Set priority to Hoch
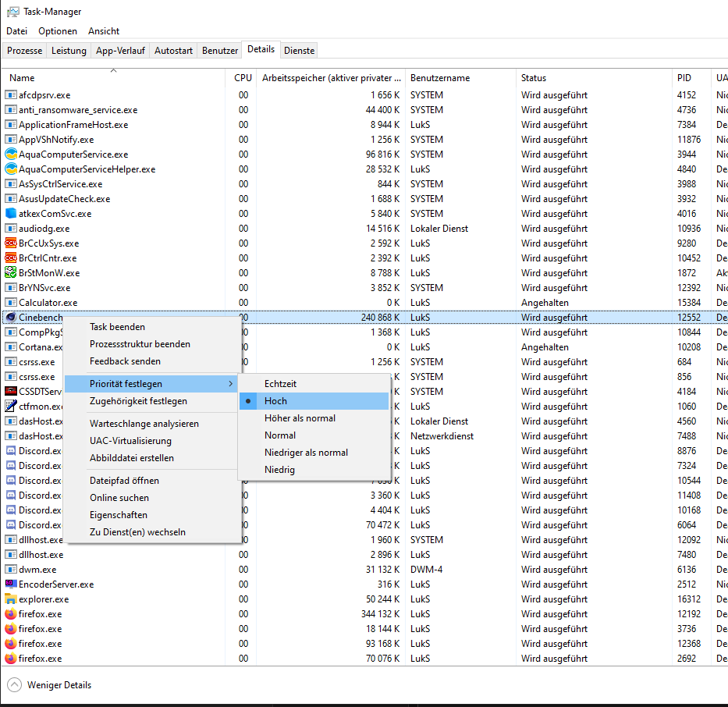The width and height of the screenshot is (728, 707). point(314,401)
